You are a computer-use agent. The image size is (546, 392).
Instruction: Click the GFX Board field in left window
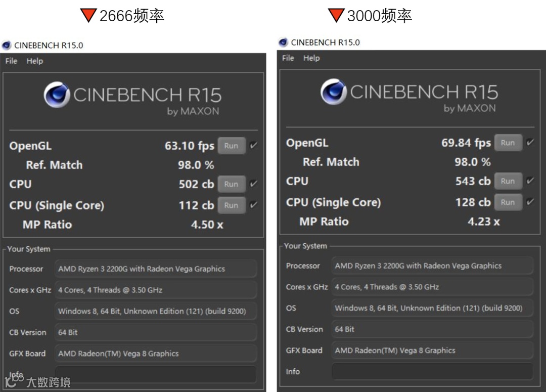tap(156, 354)
